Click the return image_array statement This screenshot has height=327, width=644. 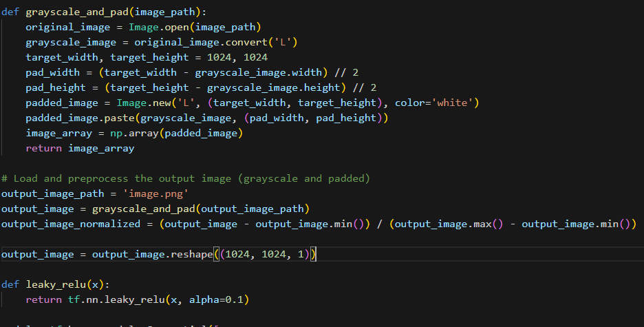[x=80, y=148]
